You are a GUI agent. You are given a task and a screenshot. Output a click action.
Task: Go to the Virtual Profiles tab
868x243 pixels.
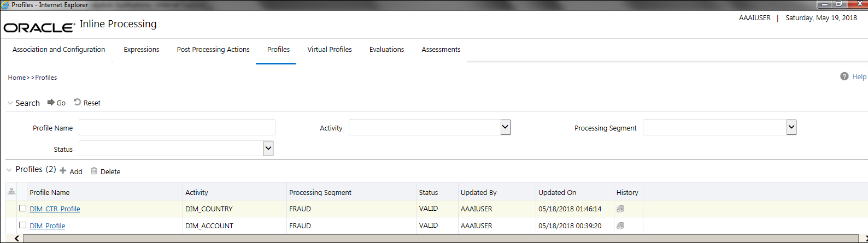330,49
